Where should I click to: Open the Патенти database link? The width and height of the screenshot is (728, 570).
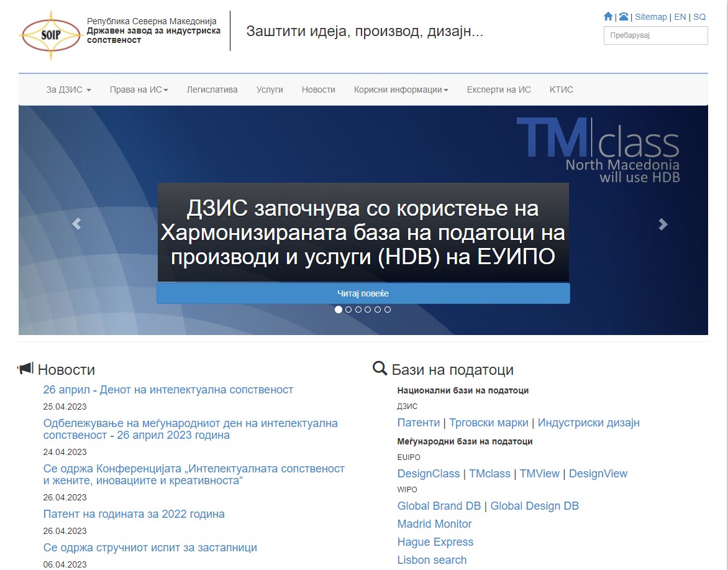[418, 422]
